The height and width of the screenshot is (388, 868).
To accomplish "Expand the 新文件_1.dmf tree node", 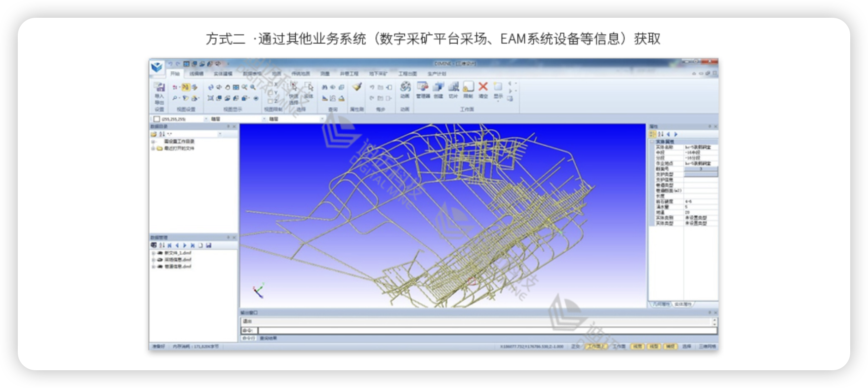I will coord(153,253).
